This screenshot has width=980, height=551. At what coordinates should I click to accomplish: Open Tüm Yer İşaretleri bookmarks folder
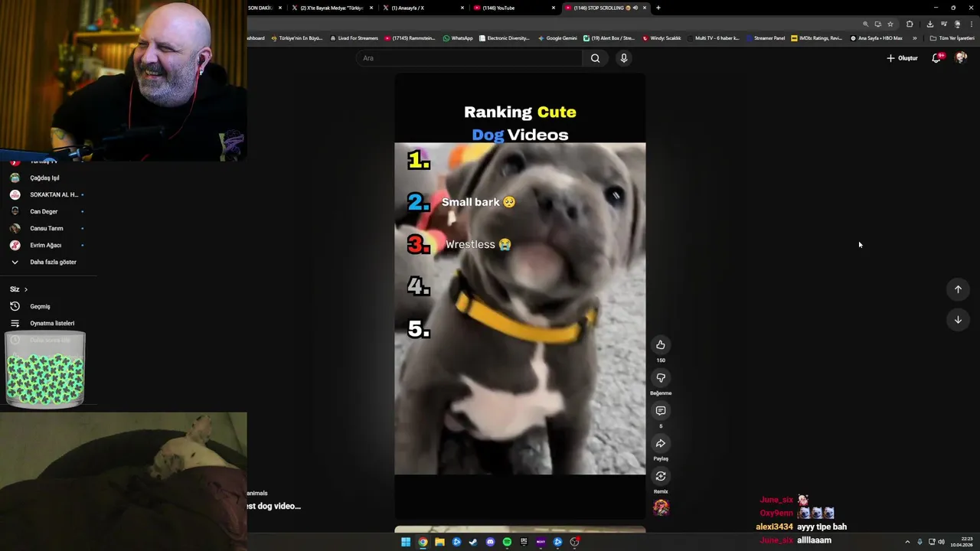[952, 38]
